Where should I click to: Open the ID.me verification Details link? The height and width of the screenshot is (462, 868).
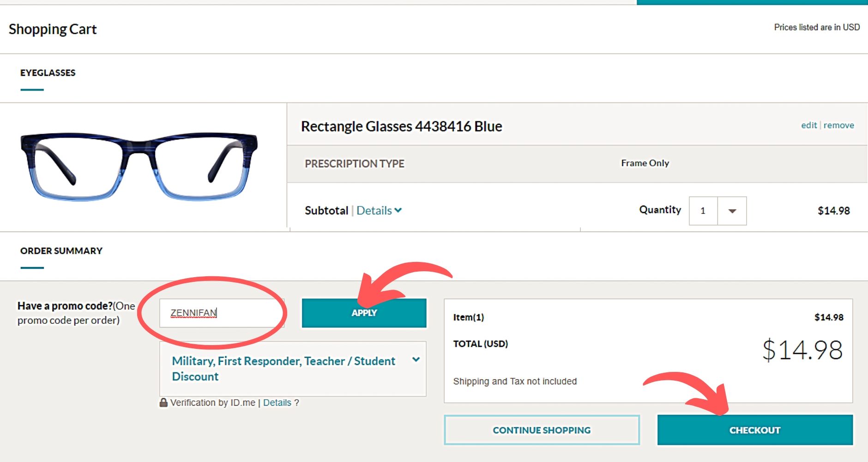(x=277, y=402)
